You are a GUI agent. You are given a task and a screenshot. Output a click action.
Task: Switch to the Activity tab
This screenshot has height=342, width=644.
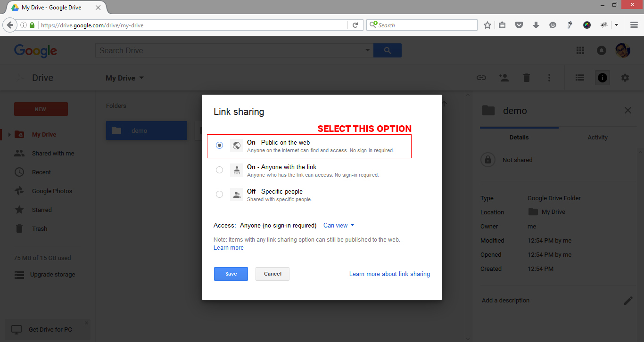point(597,137)
